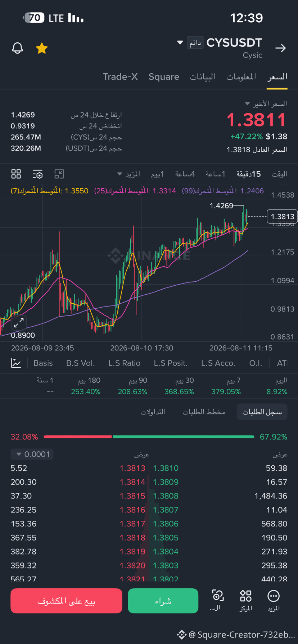Tap the green شراء buy button
This screenshot has height=644, width=298.
(163, 601)
